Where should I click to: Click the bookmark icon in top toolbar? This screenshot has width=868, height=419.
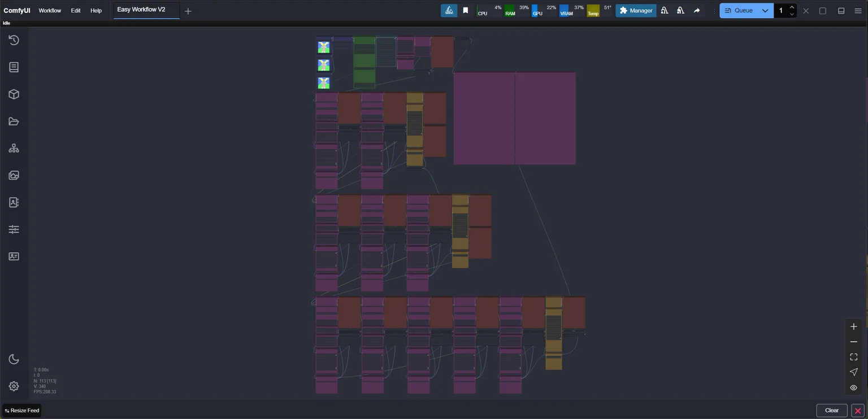(466, 10)
